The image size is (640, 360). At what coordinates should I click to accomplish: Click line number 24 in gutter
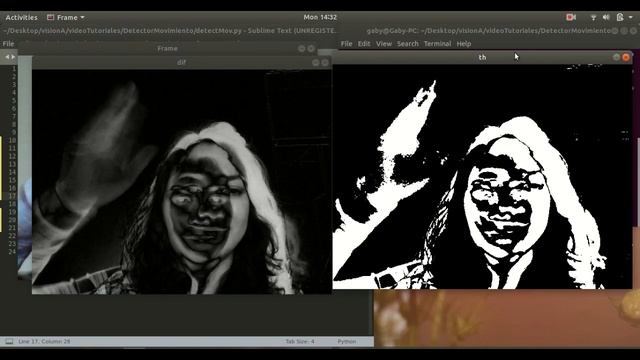click(12, 251)
